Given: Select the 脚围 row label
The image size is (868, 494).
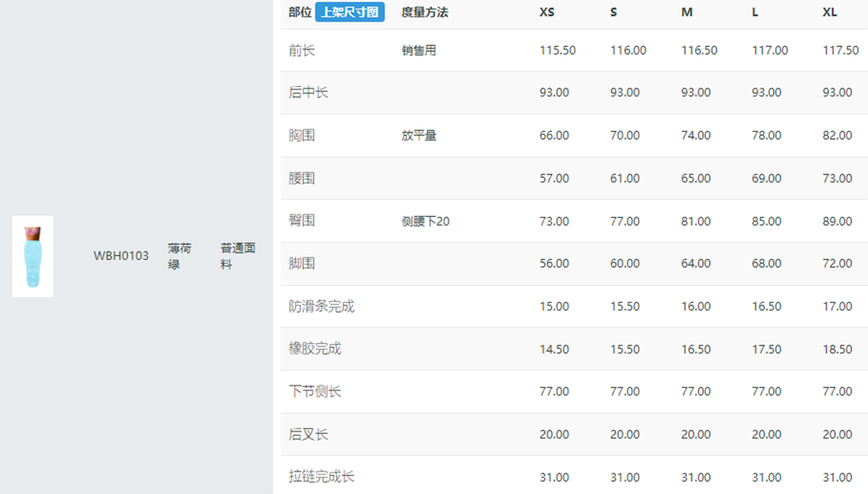Looking at the screenshot, I should 302,264.
